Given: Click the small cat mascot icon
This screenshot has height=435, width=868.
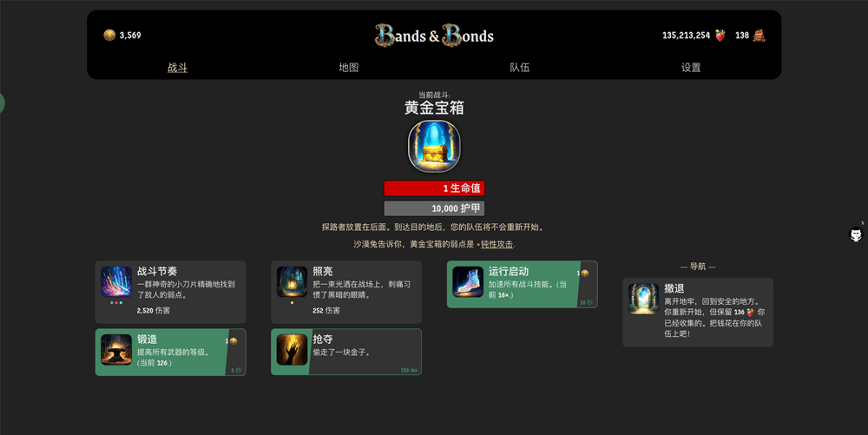Looking at the screenshot, I should tap(857, 234).
